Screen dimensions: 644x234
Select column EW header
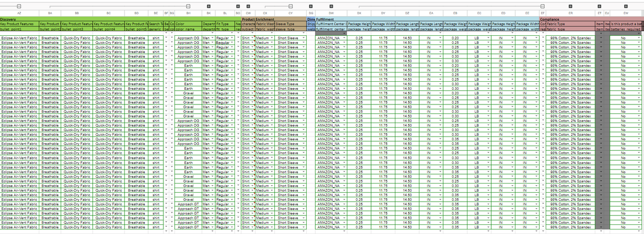[x=626, y=13]
